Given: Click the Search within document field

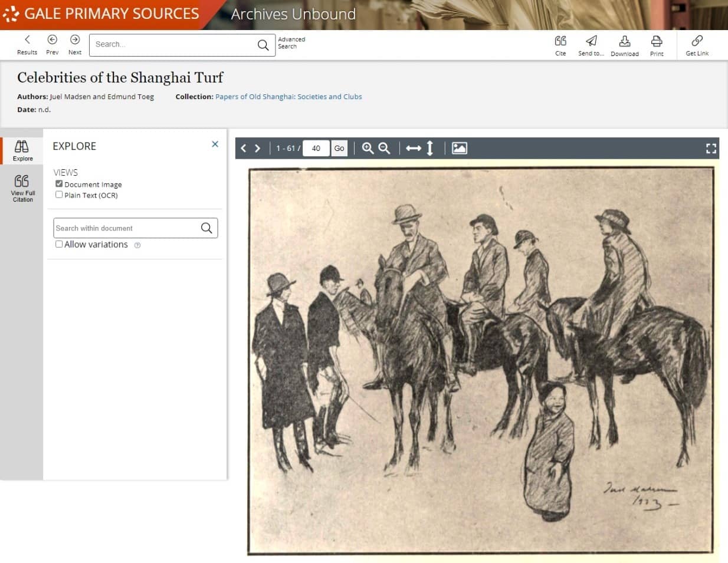Looking at the screenshot, I should [126, 228].
